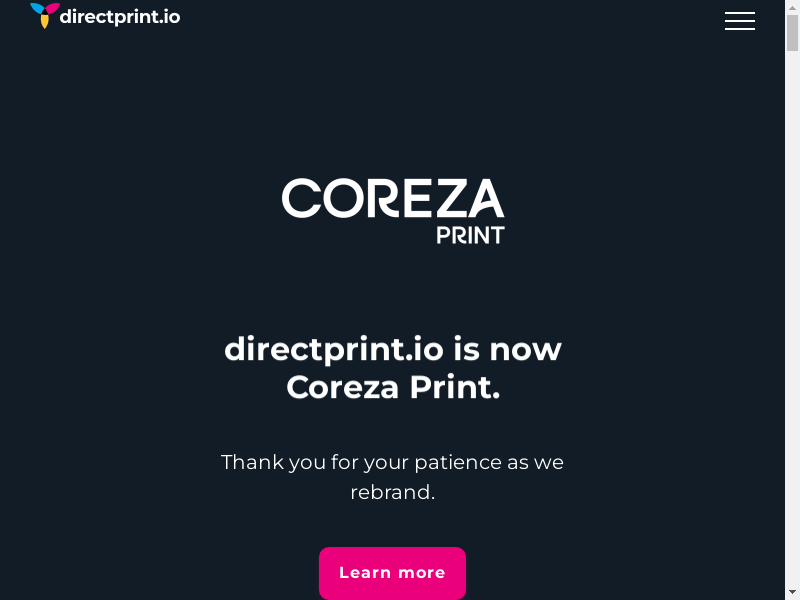Image resolution: width=800 pixels, height=600 pixels.
Task: Click the word "rebrand." in the paragraph
Action: coord(392,492)
